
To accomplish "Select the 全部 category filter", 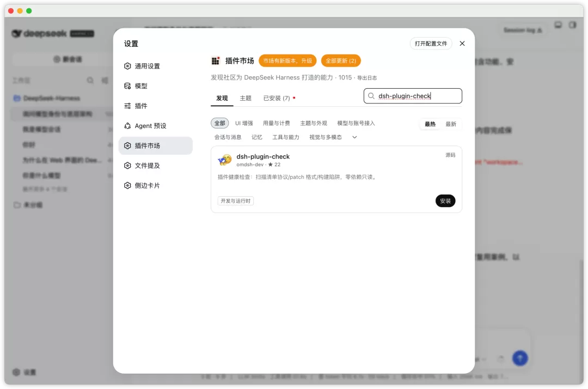I will pos(220,123).
